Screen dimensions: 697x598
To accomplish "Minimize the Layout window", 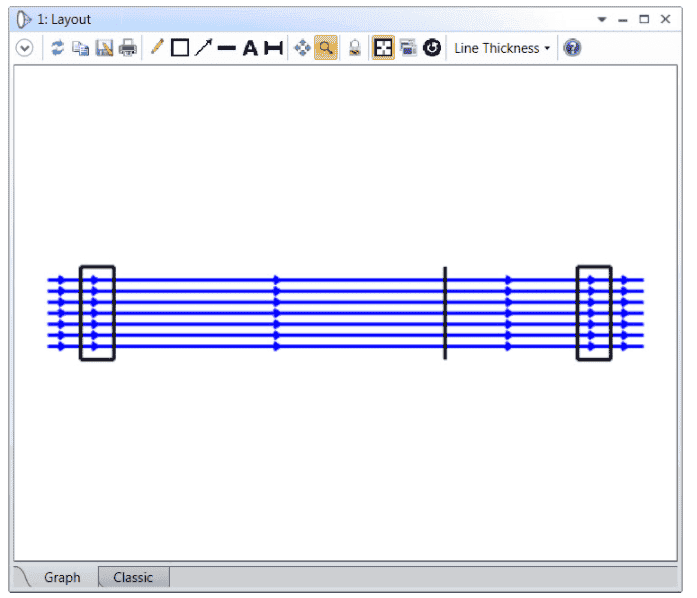I will coord(623,20).
